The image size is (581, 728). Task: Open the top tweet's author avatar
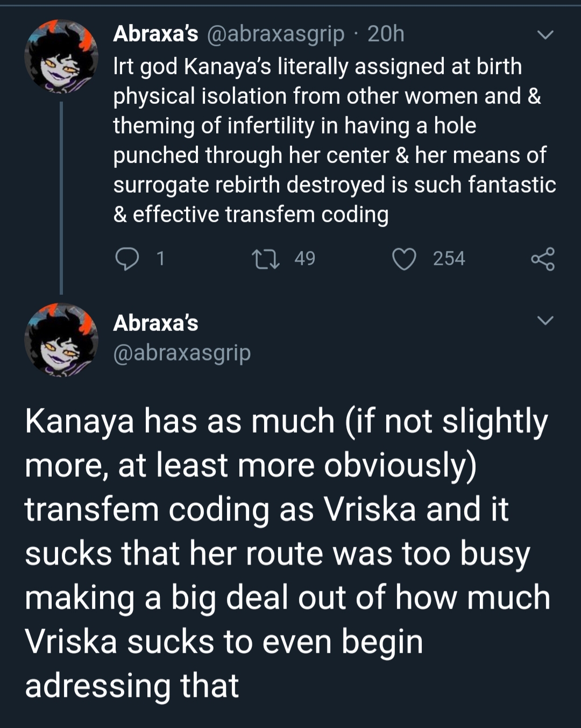(x=61, y=56)
